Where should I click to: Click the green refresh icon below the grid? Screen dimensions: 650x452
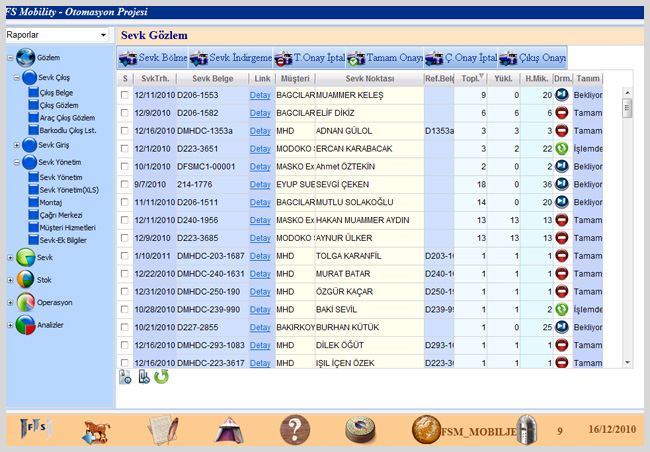tap(161, 377)
